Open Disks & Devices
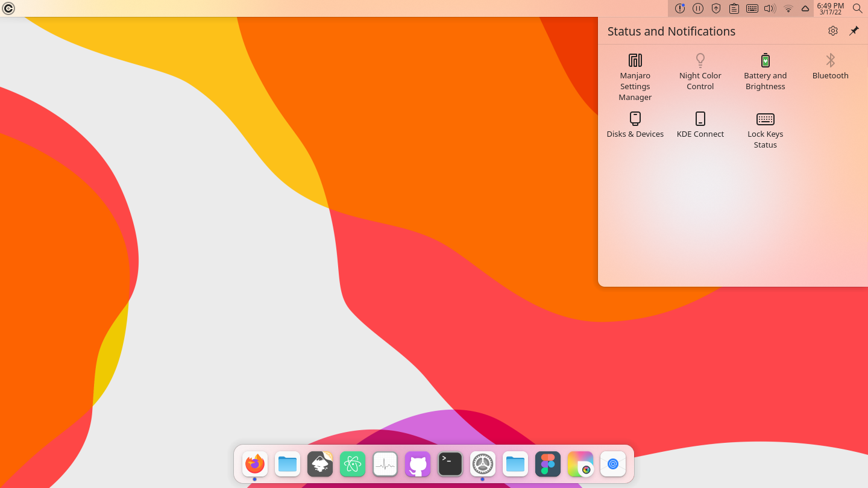868x488 pixels. tap(635, 125)
